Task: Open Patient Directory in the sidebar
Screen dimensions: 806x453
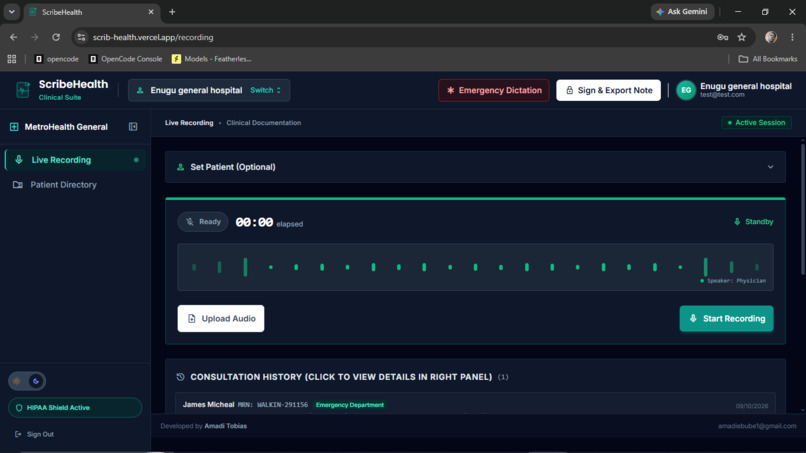Action: (75, 185)
